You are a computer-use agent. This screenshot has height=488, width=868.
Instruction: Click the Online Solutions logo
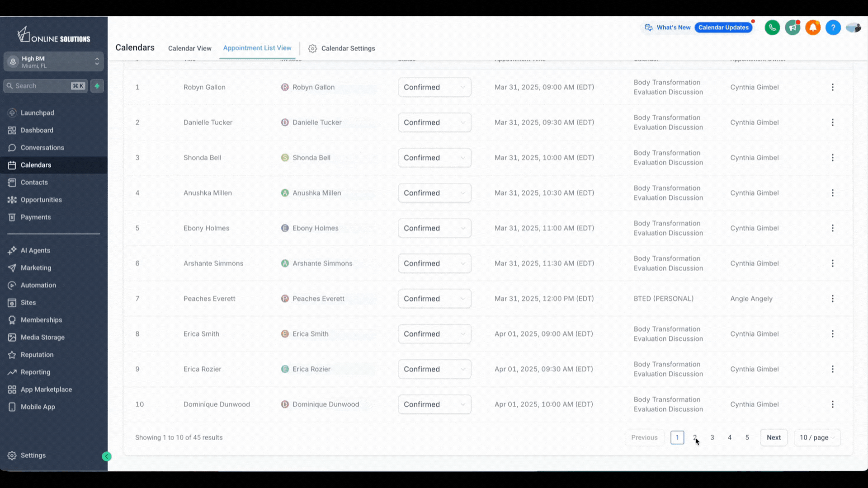pyautogui.click(x=53, y=35)
